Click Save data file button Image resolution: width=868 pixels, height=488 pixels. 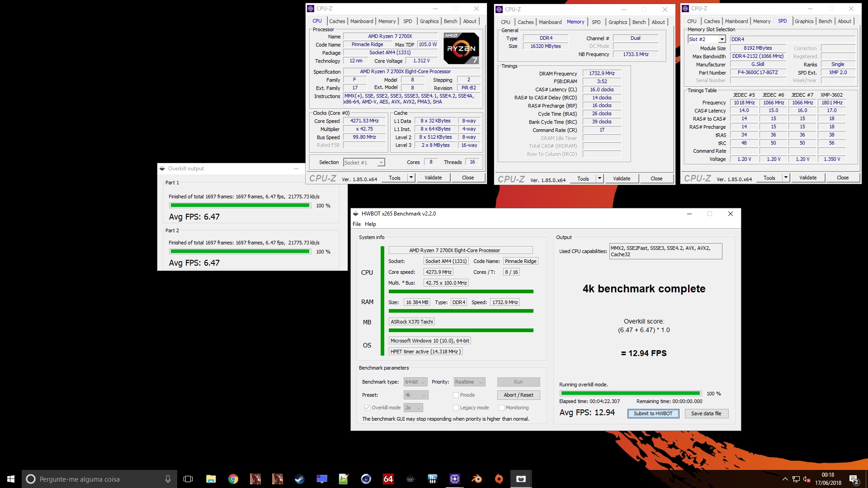pyautogui.click(x=706, y=413)
